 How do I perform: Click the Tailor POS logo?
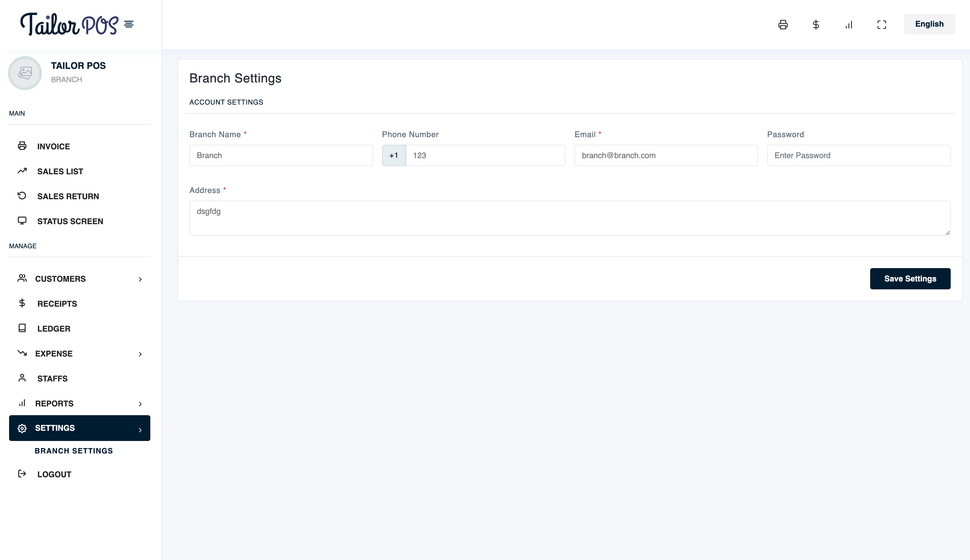69,24
